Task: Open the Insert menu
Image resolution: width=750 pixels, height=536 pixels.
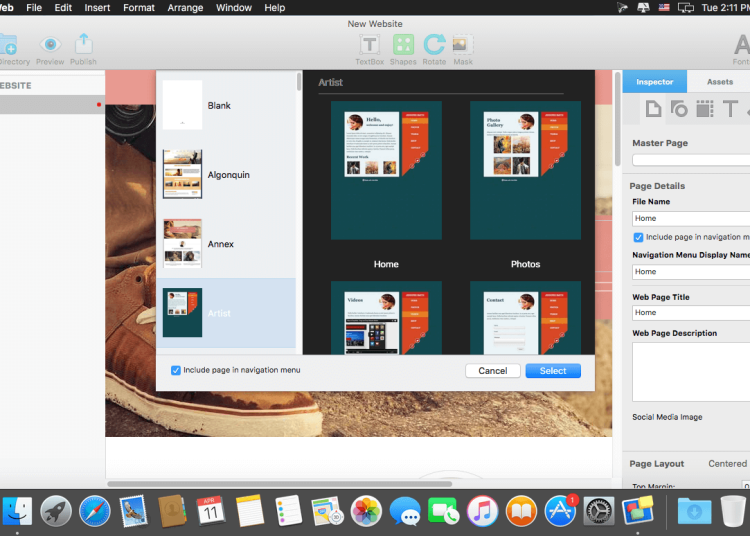Action: [97, 8]
